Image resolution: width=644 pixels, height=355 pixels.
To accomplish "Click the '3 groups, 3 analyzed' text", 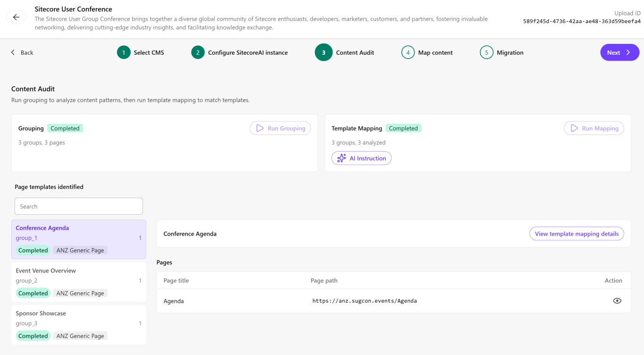I will click(x=359, y=143).
